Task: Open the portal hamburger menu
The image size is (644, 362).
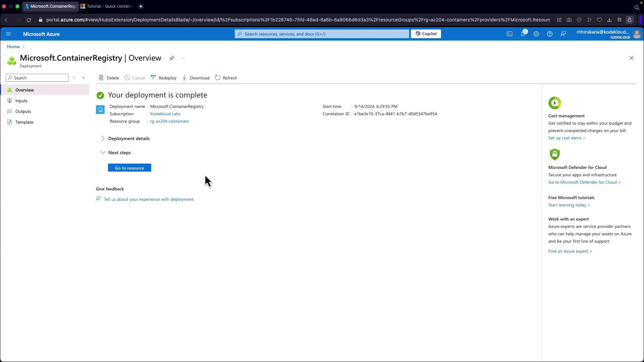Action: [x=8, y=34]
